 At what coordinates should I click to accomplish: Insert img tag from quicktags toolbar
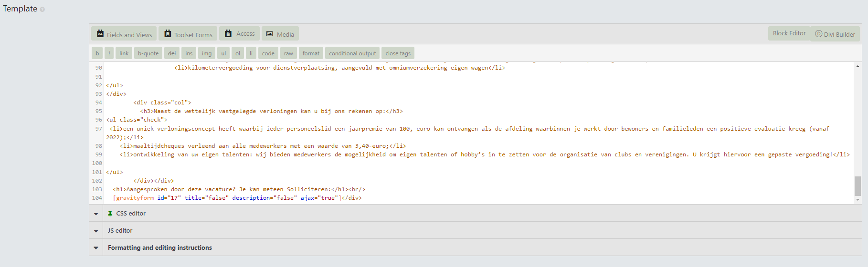[x=207, y=53]
